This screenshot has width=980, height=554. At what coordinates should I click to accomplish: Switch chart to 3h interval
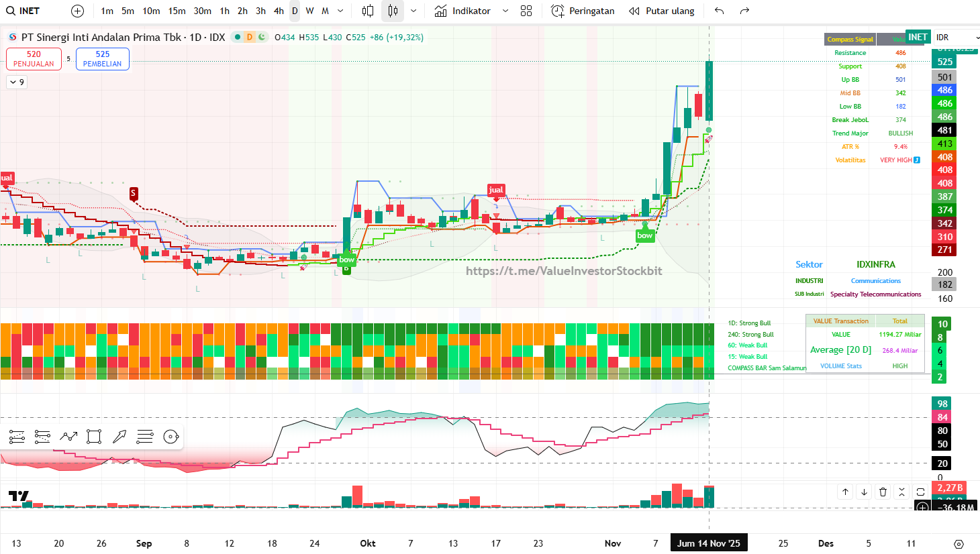(x=260, y=11)
